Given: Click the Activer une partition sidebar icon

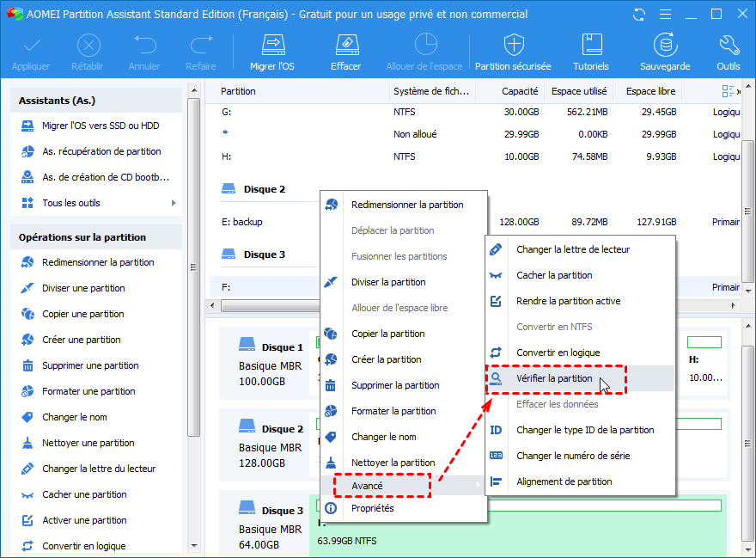Looking at the screenshot, I should click(28, 520).
